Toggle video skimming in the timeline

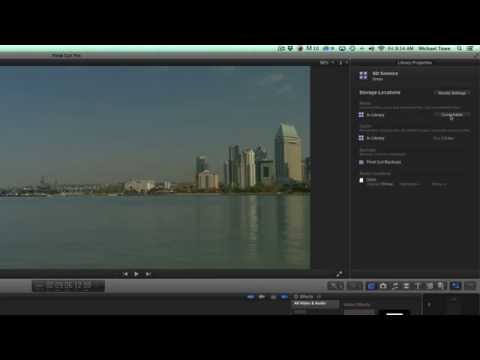tap(251, 297)
